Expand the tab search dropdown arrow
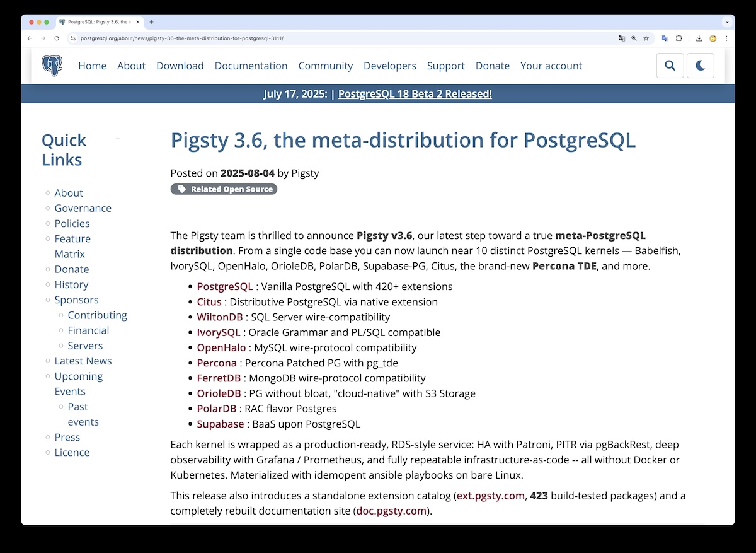The height and width of the screenshot is (553, 756). (726, 22)
